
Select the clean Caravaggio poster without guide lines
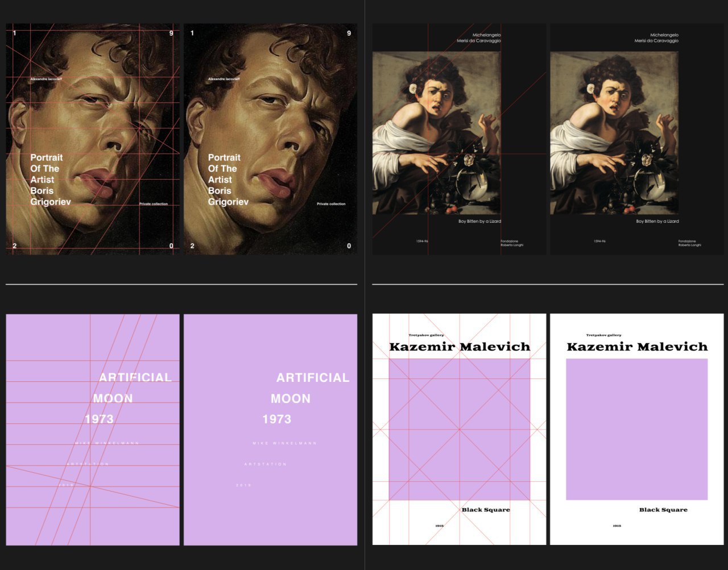(x=637, y=139)
